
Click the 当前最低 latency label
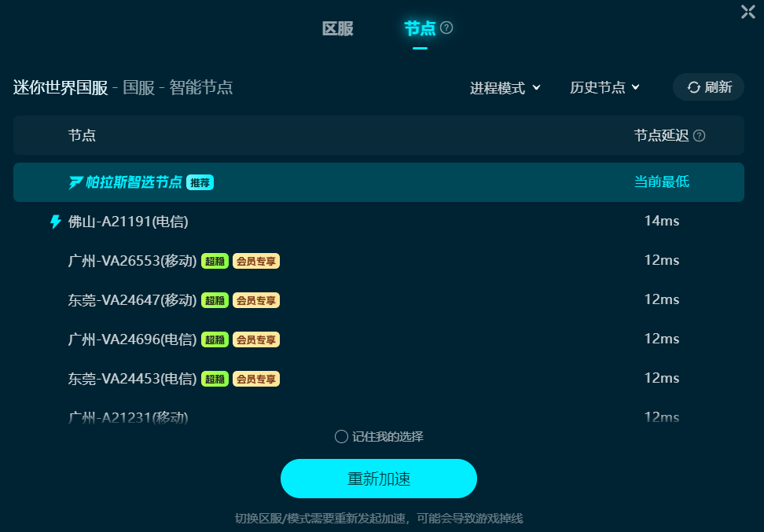pyautogui.click(x=662, y=182)
